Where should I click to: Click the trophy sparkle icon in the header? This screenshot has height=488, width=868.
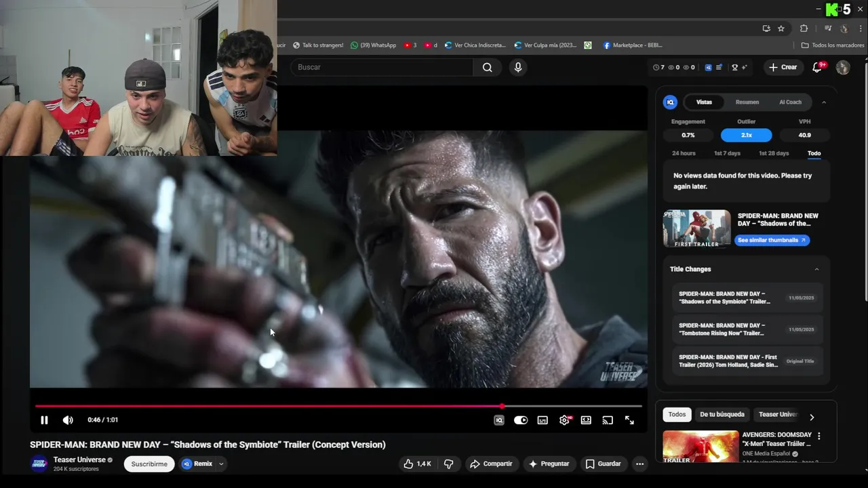tap(738, 67)
